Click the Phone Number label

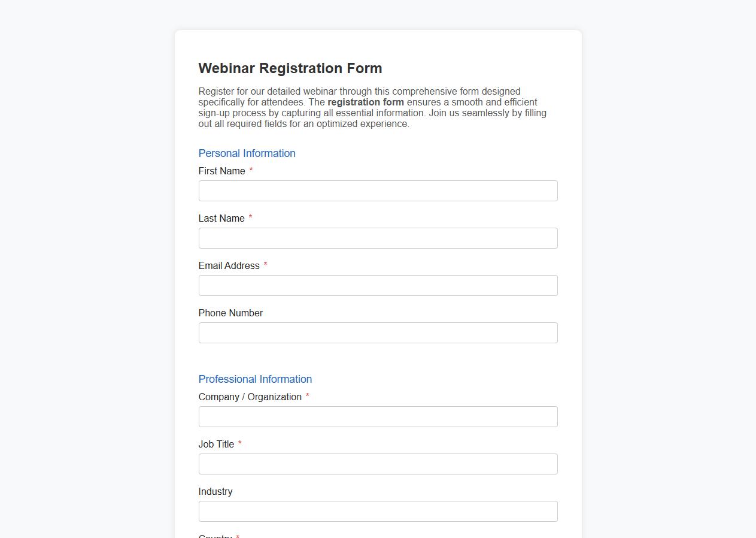coord(230,313)
